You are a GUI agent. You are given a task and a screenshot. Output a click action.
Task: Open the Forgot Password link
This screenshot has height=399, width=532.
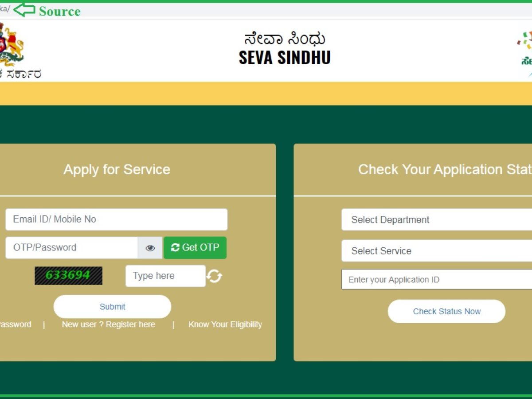point(15,325)
